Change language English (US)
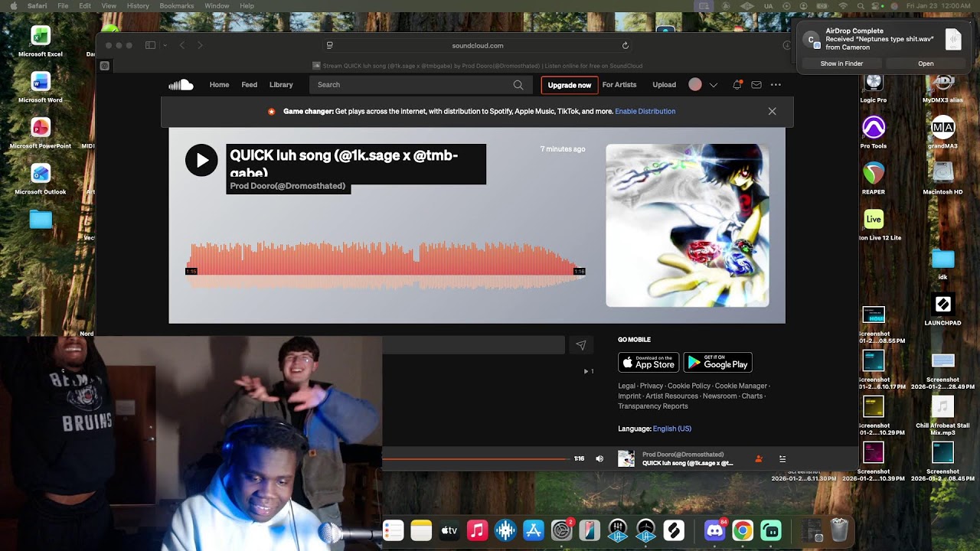 click(672, 429)
